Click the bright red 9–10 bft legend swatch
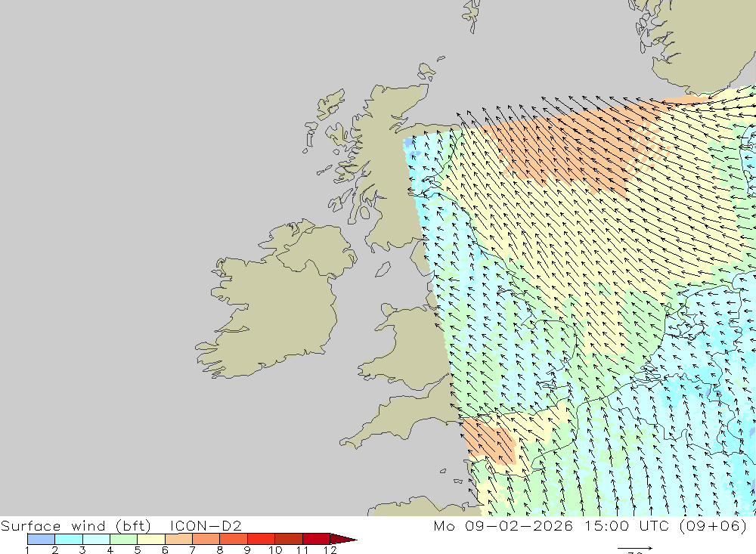Viewport: 756px width, 554px height. coord(261,539)
